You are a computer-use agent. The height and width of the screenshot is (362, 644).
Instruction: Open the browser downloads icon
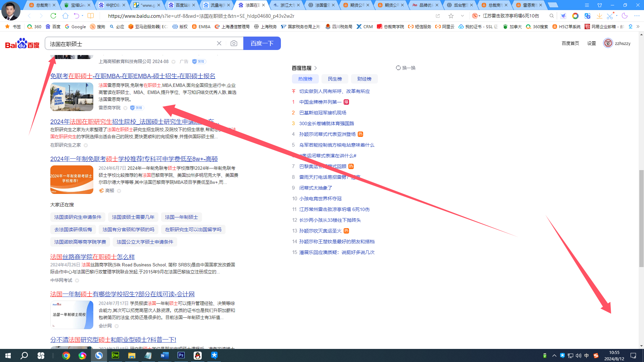tap(599, 16)
